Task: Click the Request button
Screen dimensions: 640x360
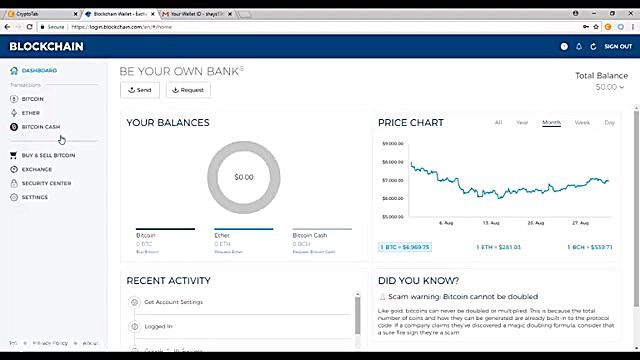Action: (x=188, y=90)
